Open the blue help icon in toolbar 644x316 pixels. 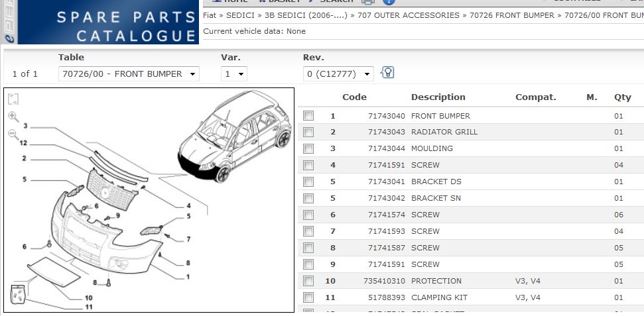tap(389, 1)
